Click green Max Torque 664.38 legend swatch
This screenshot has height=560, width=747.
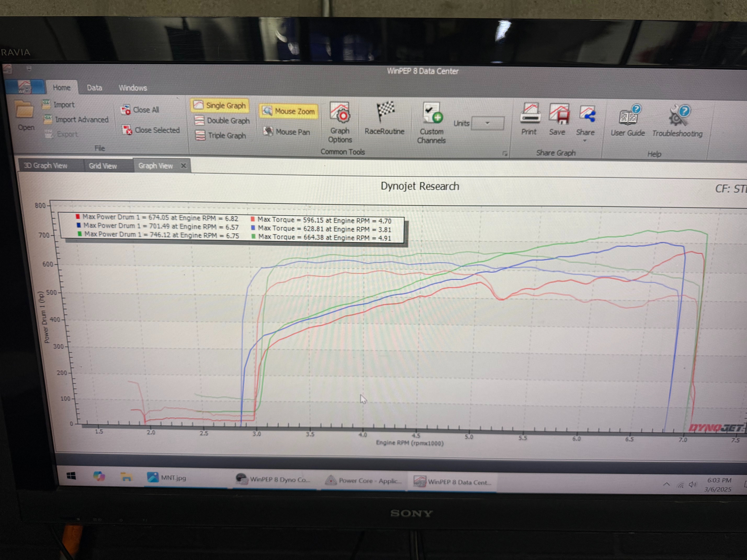tap(253, 237)
